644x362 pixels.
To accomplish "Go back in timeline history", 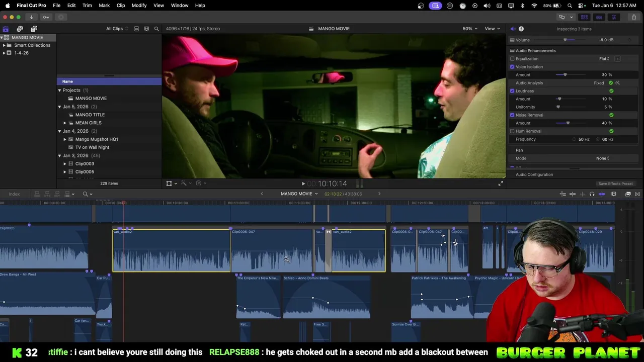I will [x=262, y=194].
